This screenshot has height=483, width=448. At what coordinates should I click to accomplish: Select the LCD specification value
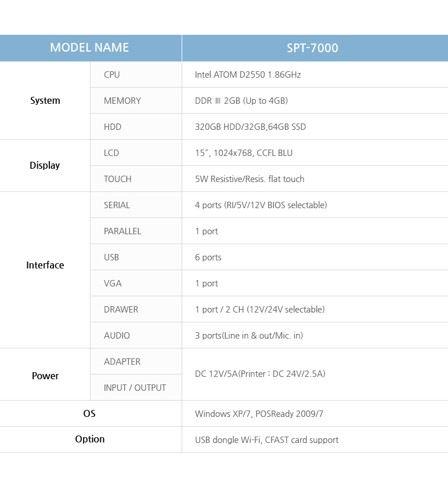pyautogui.click(x=244, y=153)
